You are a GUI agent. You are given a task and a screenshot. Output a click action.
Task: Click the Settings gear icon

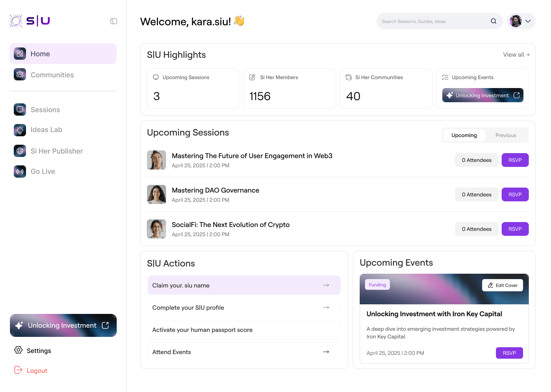point(18,350)
